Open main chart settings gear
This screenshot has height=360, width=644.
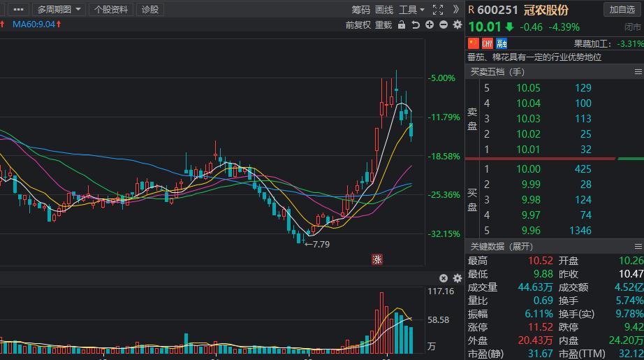click(458, 24)
